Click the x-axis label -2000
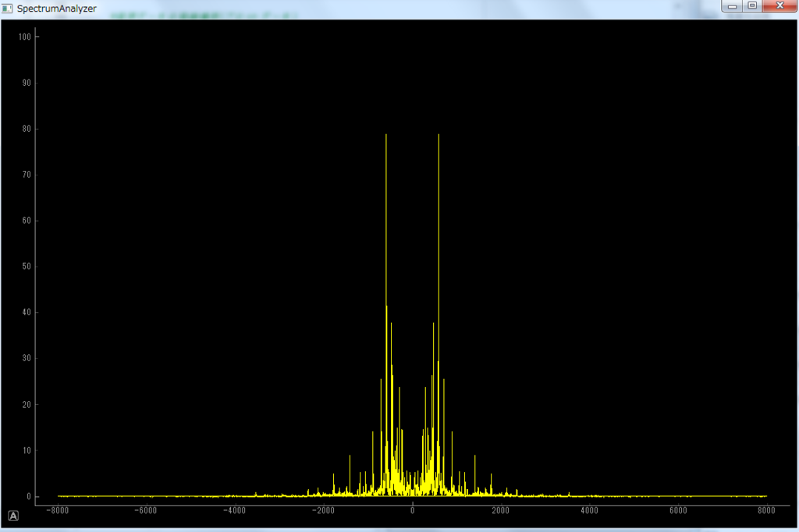 (323, 510)
